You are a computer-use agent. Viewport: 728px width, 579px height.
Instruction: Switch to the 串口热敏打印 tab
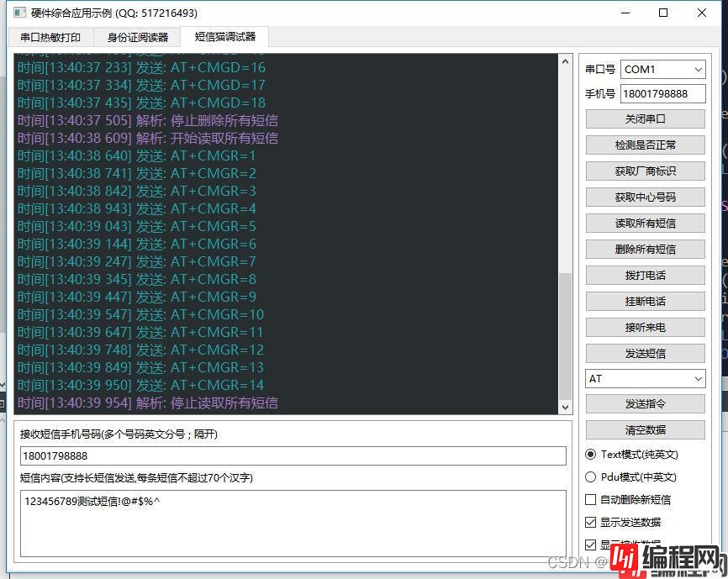51,38
